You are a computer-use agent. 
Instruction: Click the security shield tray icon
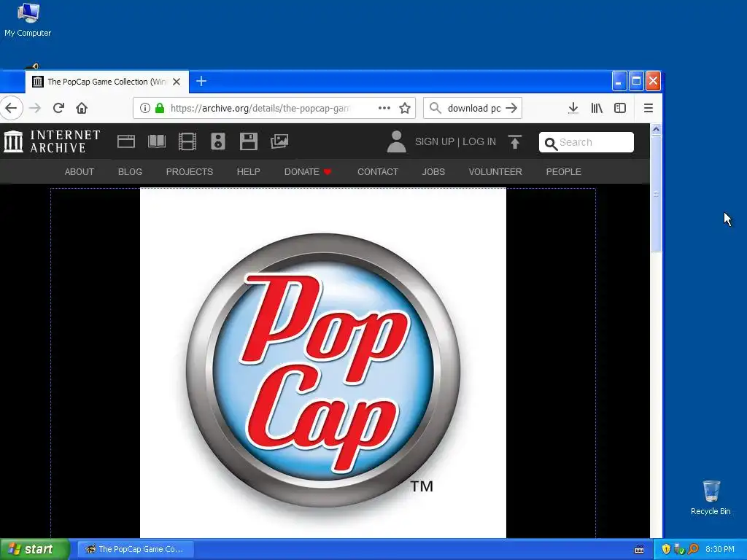666,549
